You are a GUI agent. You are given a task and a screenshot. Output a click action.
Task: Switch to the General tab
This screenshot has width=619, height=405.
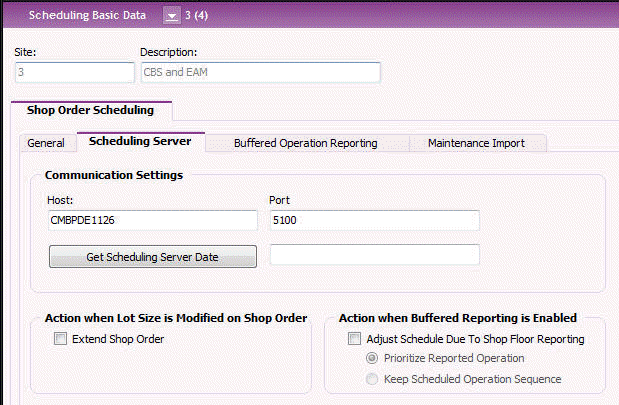pos(46,143)
